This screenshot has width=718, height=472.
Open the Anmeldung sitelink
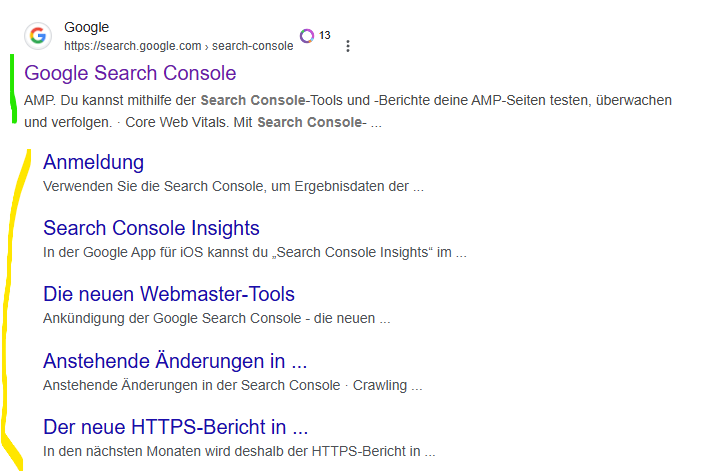point(93,162)
